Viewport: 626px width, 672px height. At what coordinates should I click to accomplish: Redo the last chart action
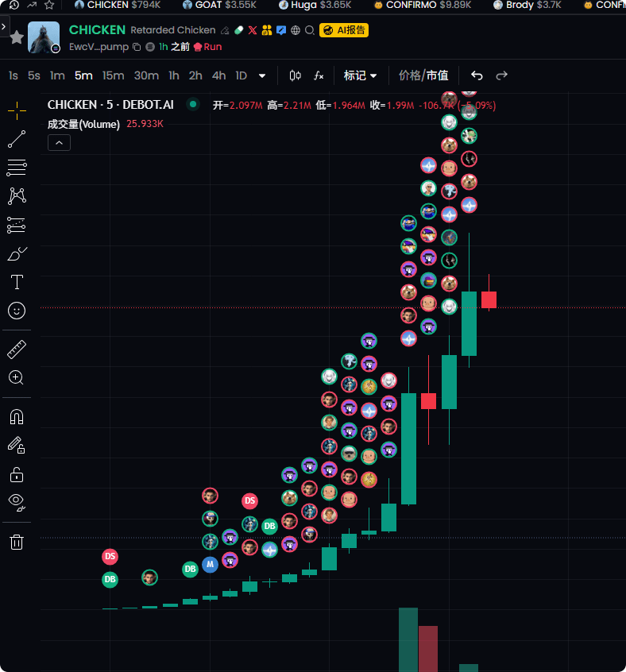click(501, 75)
